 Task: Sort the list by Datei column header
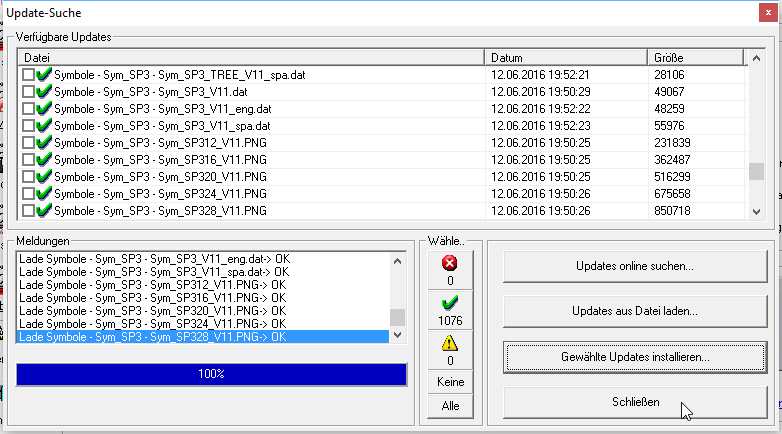click(250, 58)
